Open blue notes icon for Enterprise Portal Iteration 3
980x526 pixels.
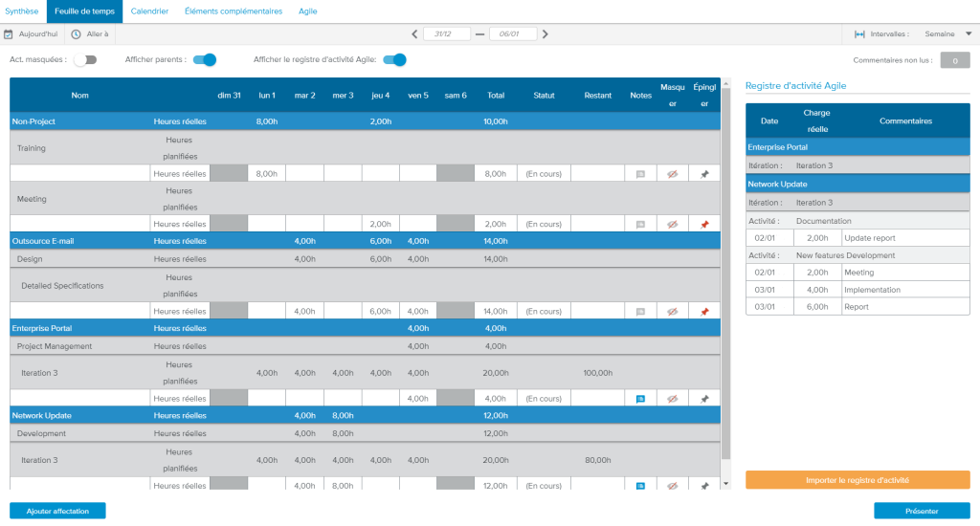640,399
